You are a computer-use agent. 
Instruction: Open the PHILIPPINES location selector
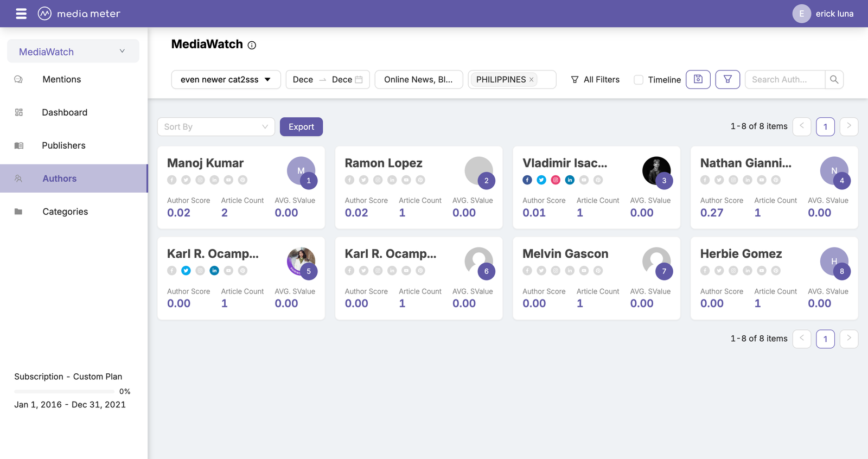512,79
